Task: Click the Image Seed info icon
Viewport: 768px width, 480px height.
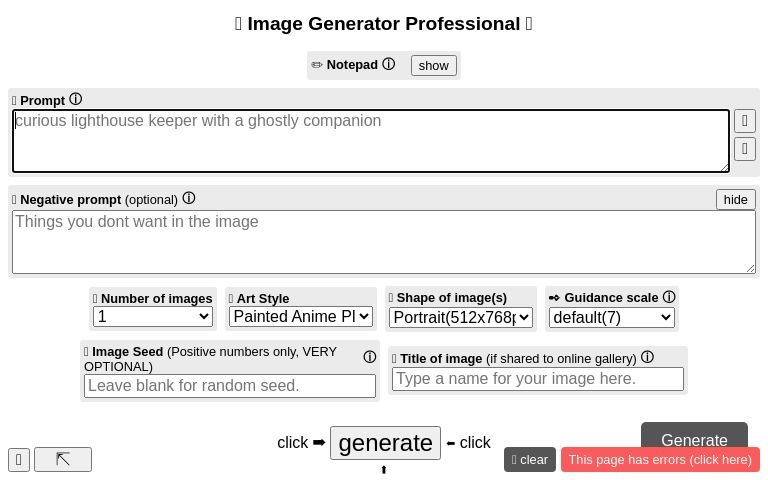Action: [370, 357]
